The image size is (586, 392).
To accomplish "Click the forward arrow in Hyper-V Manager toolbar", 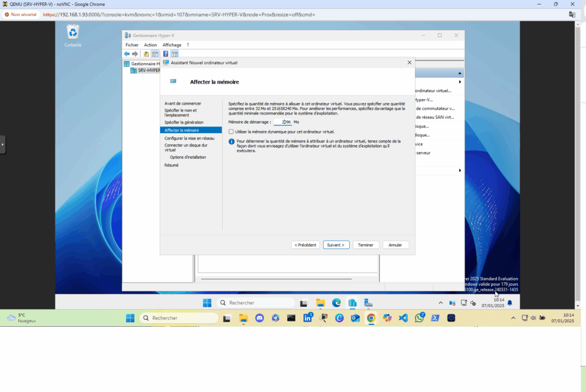I will (135, 54).
